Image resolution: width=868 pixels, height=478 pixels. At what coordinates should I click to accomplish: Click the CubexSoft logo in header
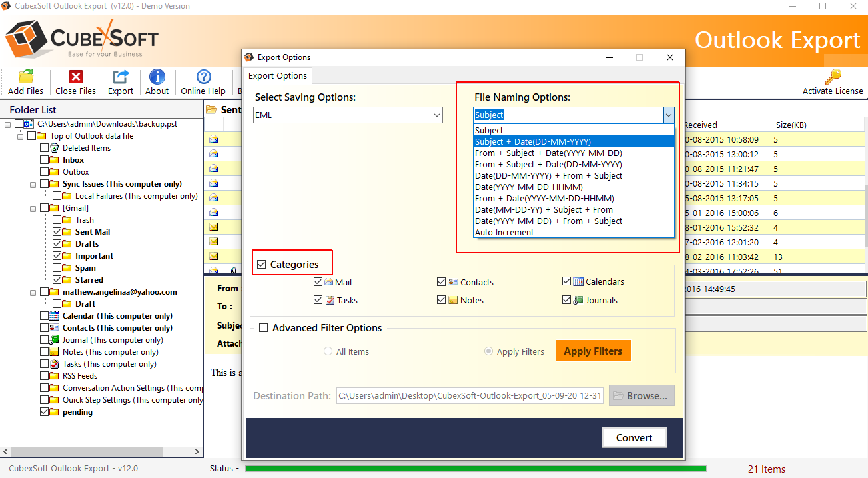[x=83, y=39]
